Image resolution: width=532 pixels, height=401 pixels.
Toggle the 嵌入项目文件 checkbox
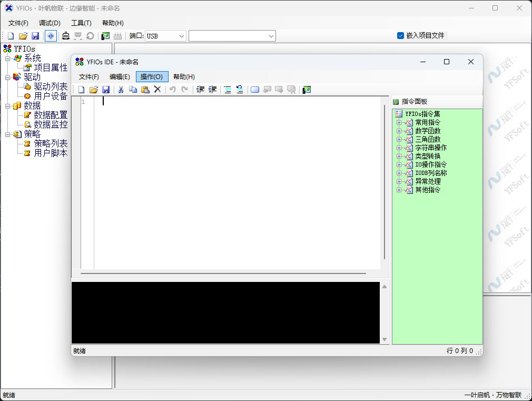click(400, 36)
